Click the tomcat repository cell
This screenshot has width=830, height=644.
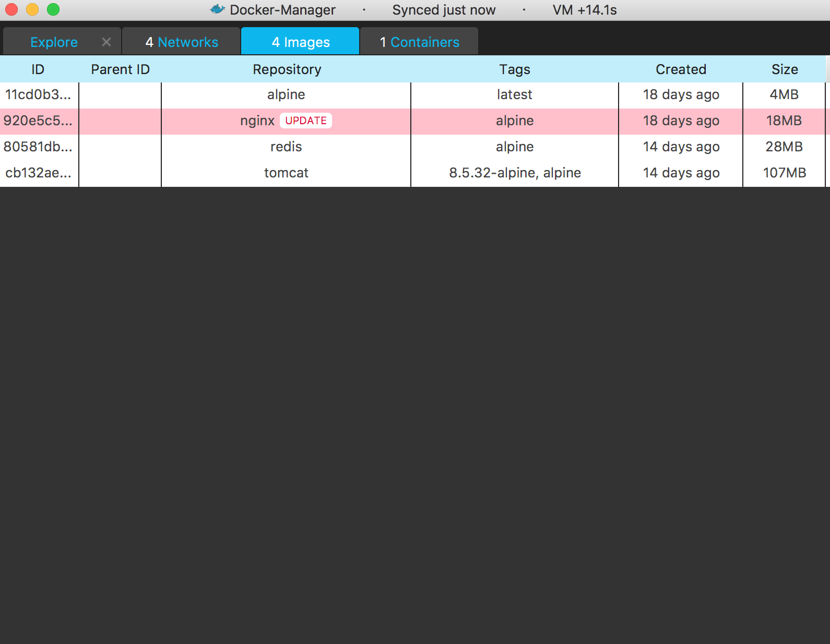(286, 173)
